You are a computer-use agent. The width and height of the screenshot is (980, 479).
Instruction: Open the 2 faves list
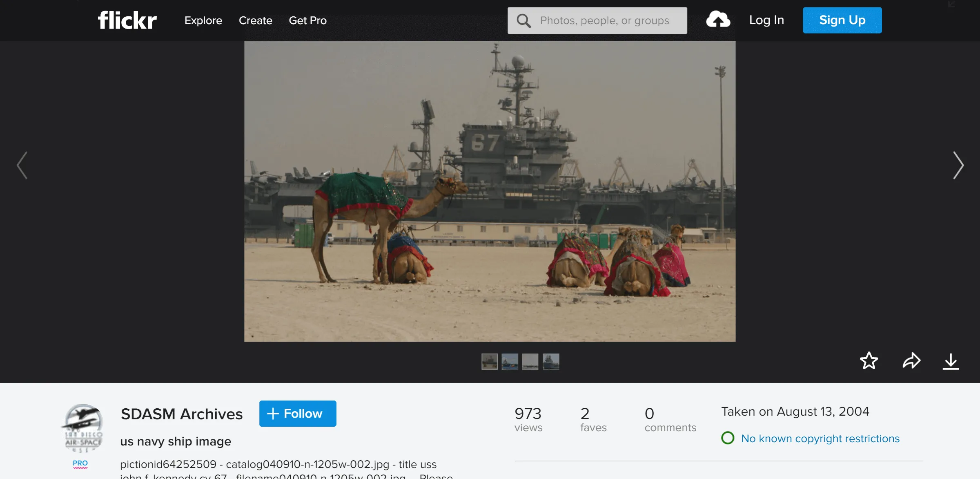[x=593, y=419]
